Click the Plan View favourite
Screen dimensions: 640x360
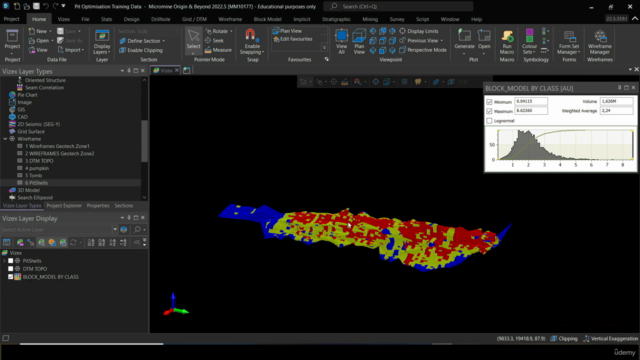pyautogui.click(x=287, y=31)
